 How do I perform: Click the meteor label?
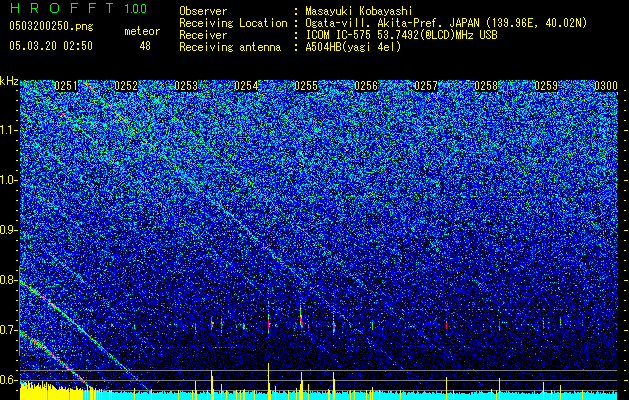(142, 31)
